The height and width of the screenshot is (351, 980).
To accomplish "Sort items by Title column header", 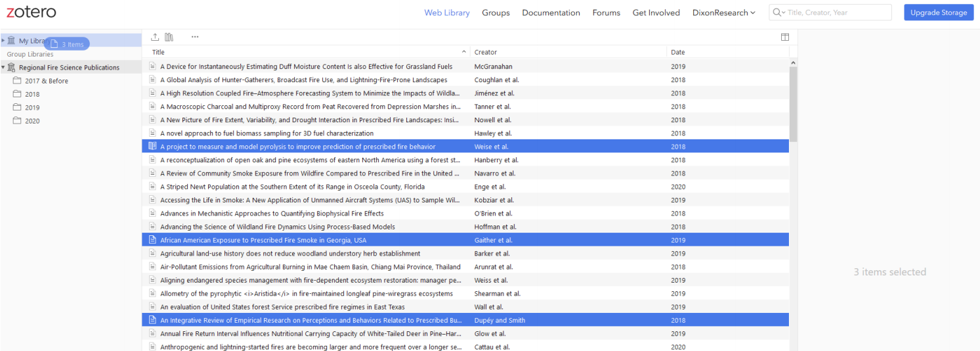I will 158,52.
